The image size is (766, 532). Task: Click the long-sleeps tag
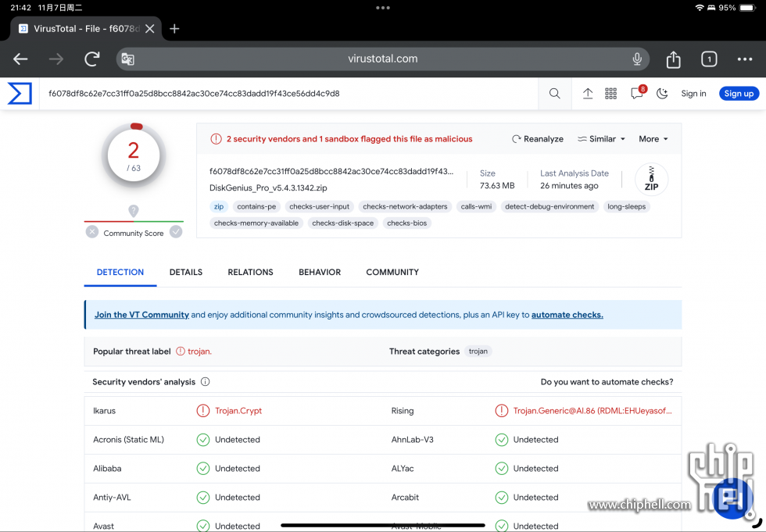pos(626,206)
